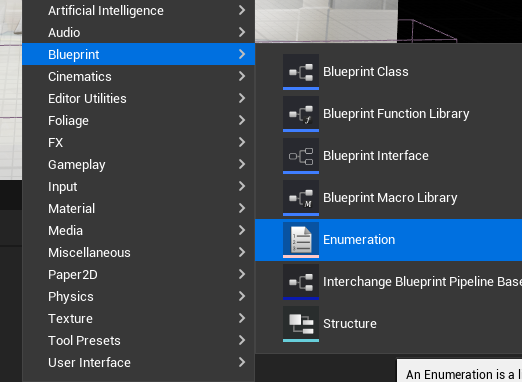Open the Miscellaneous category
This screenshot has width=522, height=382.
click(x=138, y=252)
